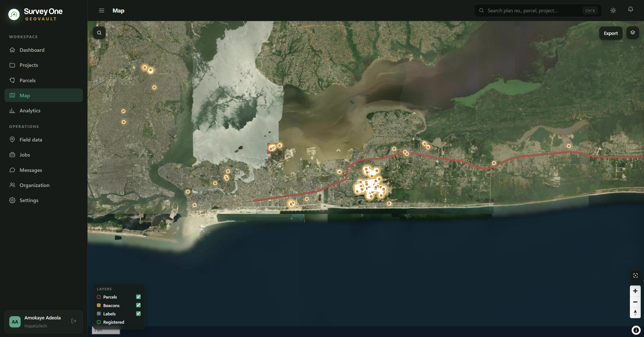Image resolution: width=644 pixels, height=337 pixels.
Task: Go to Projects in the sidebar
Action: coord(44,65)
